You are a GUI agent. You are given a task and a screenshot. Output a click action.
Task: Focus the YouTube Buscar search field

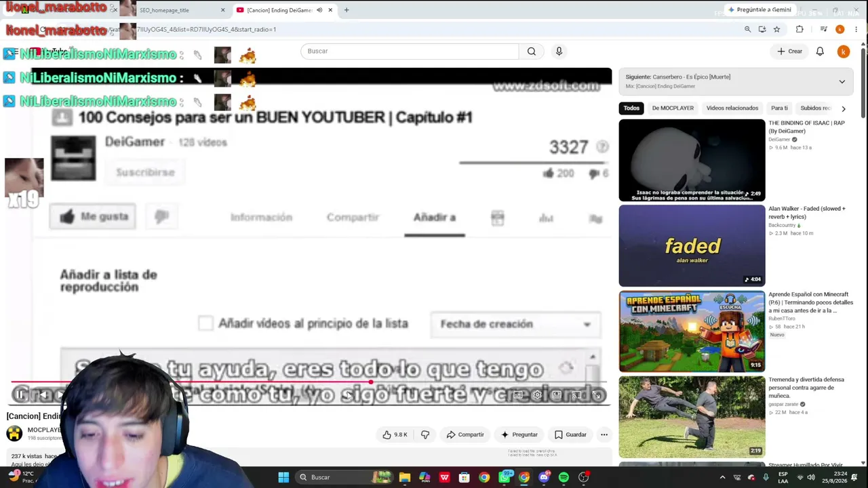[410, 52]
